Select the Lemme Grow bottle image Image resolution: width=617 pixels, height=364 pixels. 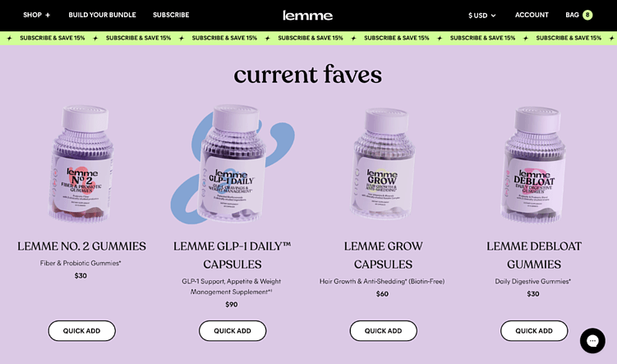383,164
